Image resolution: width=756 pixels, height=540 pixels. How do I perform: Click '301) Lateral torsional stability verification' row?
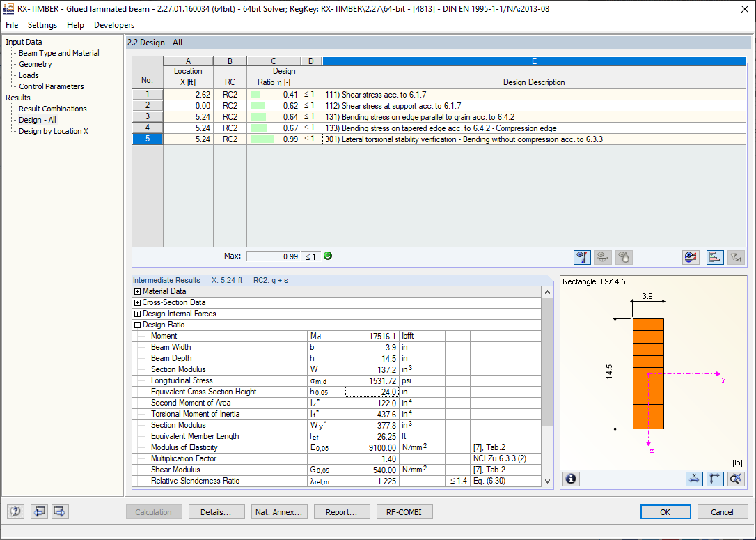[534, 139]
